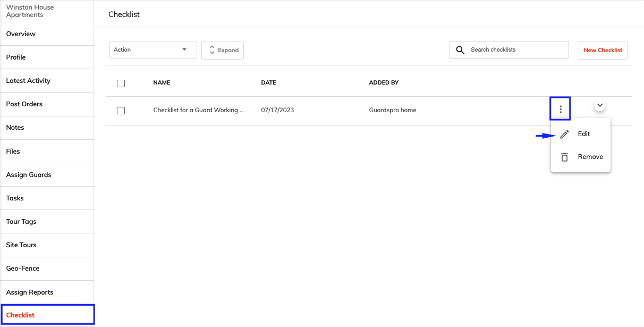644x327 pixels.
Task: Tick checkbox for Checklist for a Guard Working row
Action: click(x=121, y=111)
